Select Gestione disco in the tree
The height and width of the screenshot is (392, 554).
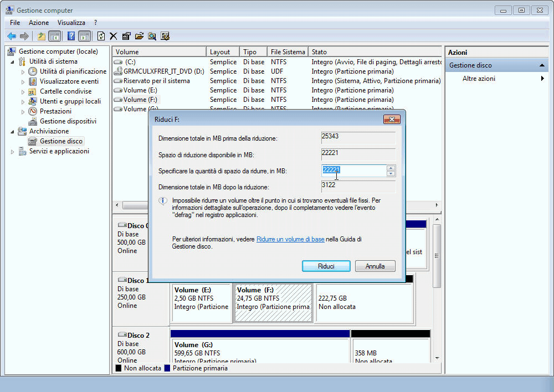coord(61,141)
